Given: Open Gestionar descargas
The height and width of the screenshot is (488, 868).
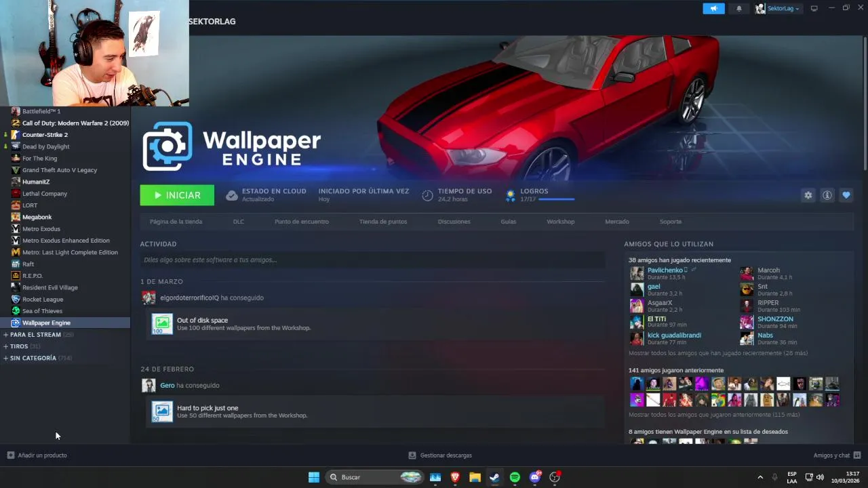Looking at the screenshot, I should [440, 455].
